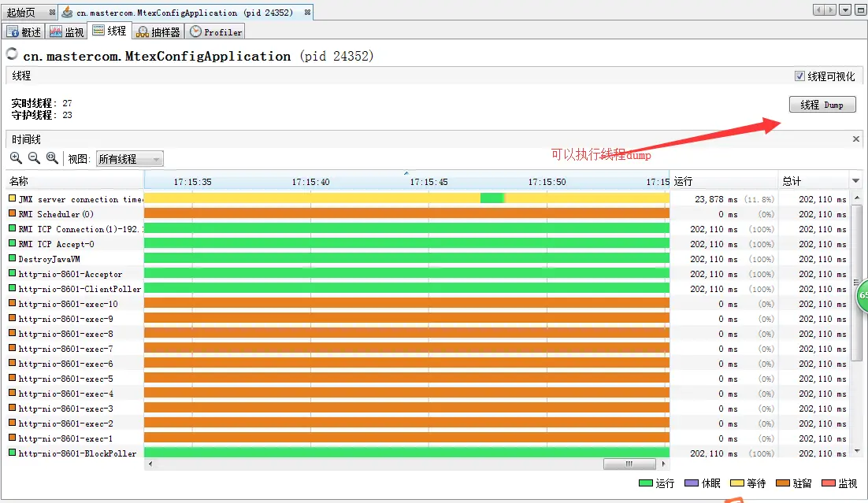Click vertical scrollbar down arrow
The width and height of the screenshot is (868, 503).
(857, 451)
